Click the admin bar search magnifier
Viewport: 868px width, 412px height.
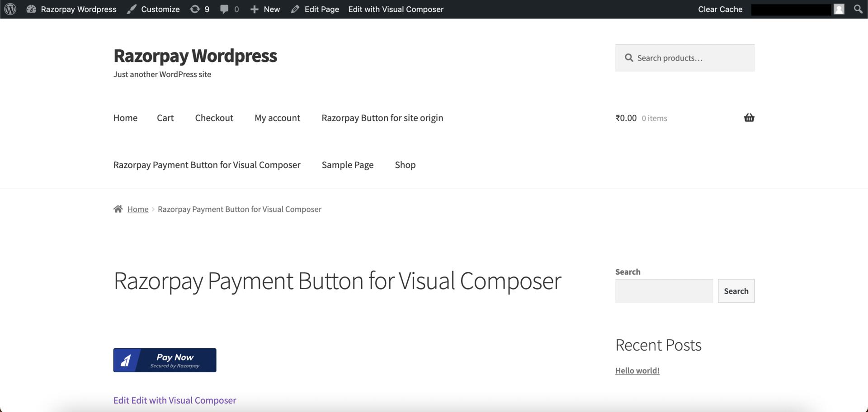pyautogui.click(x=858, y=9)
